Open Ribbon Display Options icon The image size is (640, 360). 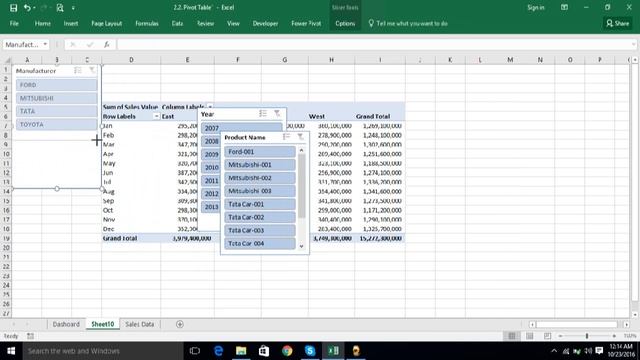tap(564, 8)
